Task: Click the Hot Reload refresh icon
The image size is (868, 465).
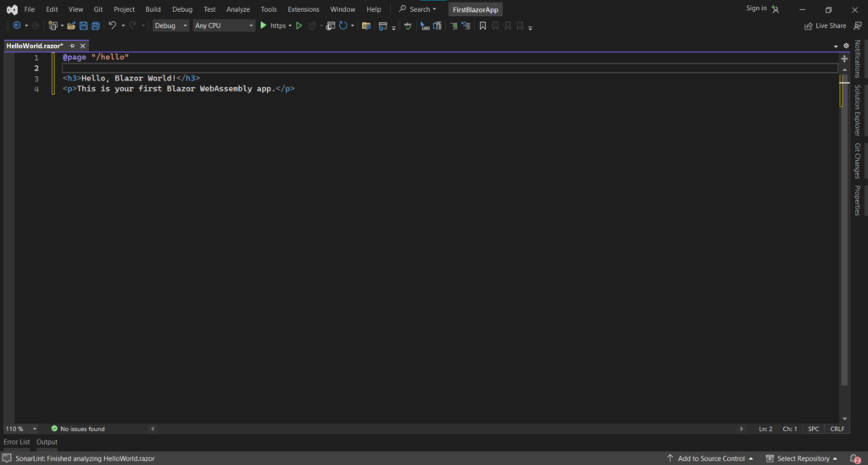Action: tap(343, 26)
